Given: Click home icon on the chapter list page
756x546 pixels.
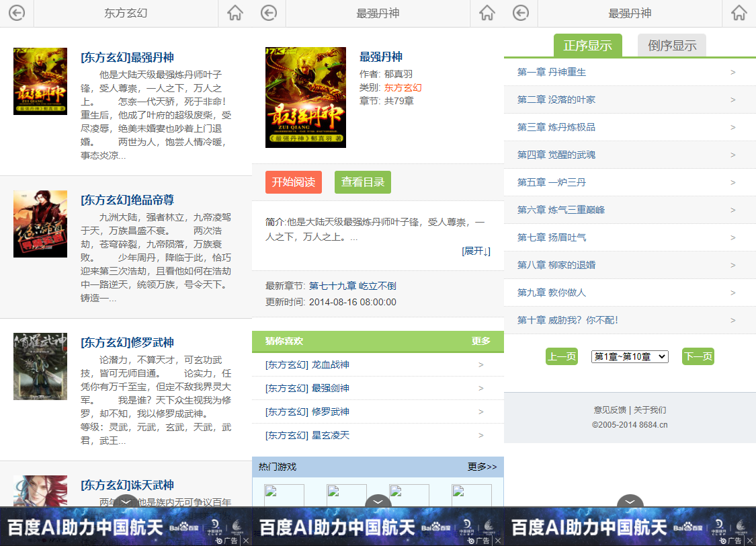Looking at the screenshot, I should pyautogui.click(x=739, y=13).
